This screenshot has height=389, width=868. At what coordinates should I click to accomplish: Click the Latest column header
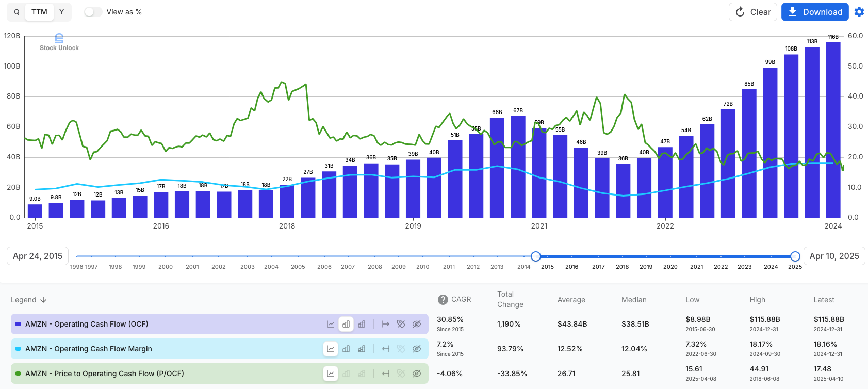824,300
